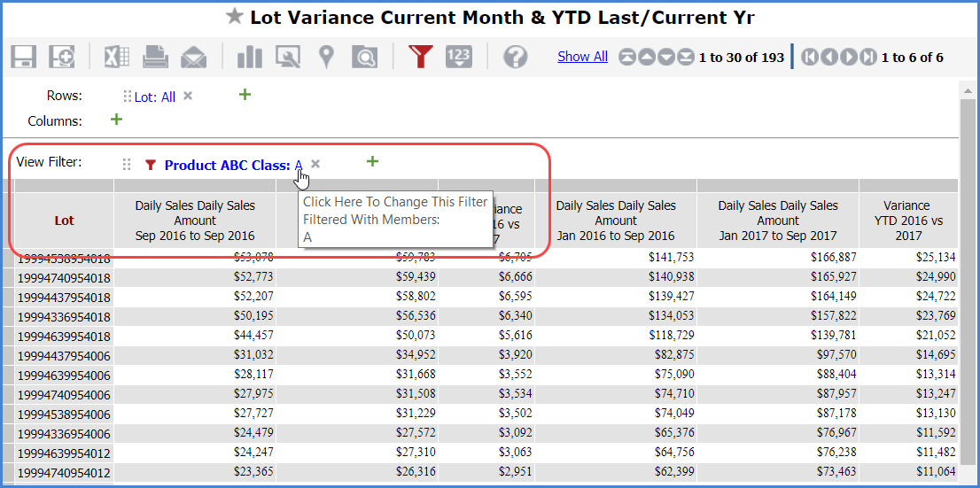Email the report via the envelope icon
The image size is (980, 488).
click(193, 57)
